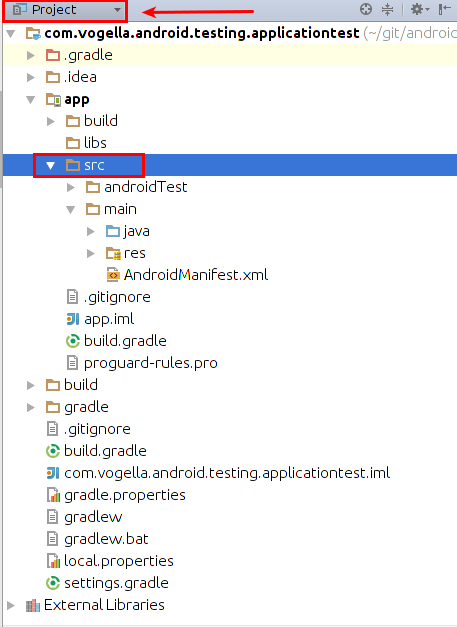This screenshot has height=627, width=457.
Task: Open the gear settings menu icon
Action: pyautogui.click(x=419, y=9)
